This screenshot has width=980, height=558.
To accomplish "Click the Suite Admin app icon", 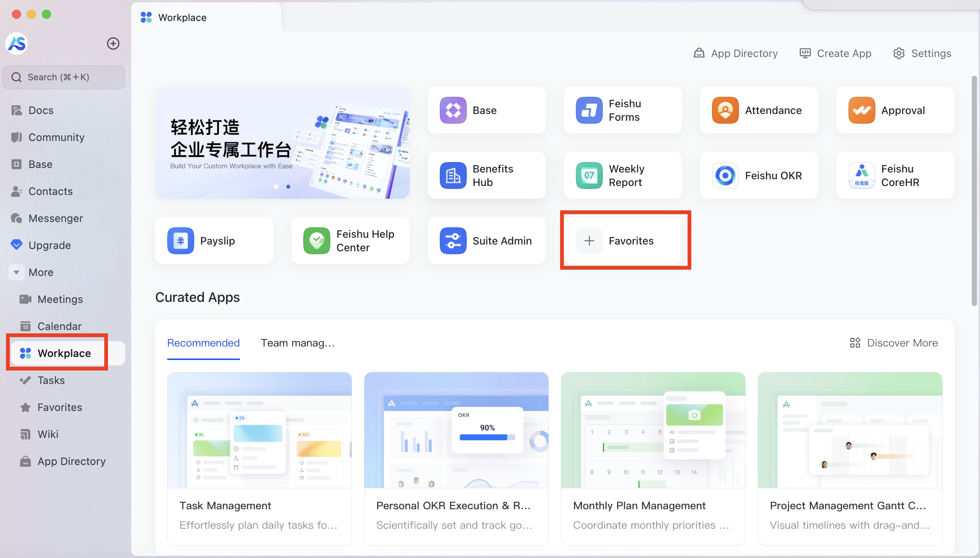I will pos(453,241).
